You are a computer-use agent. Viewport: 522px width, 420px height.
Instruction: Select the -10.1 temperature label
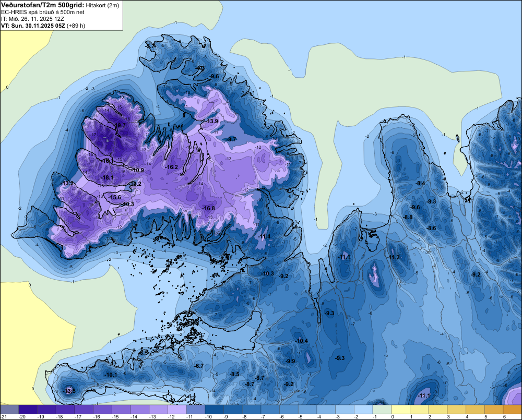click(x=111, y=375)
